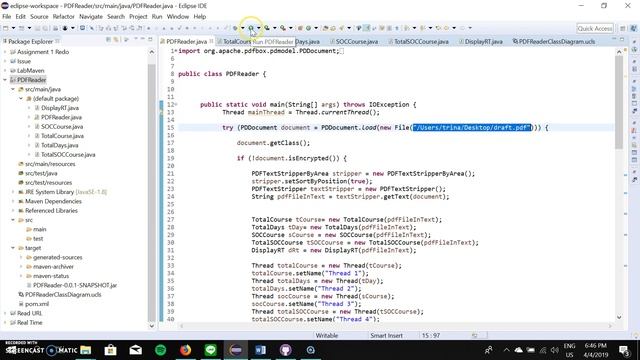640x360 pixels.
Task: Click the New Java Class toolbar icon
Action: [309, 28]
